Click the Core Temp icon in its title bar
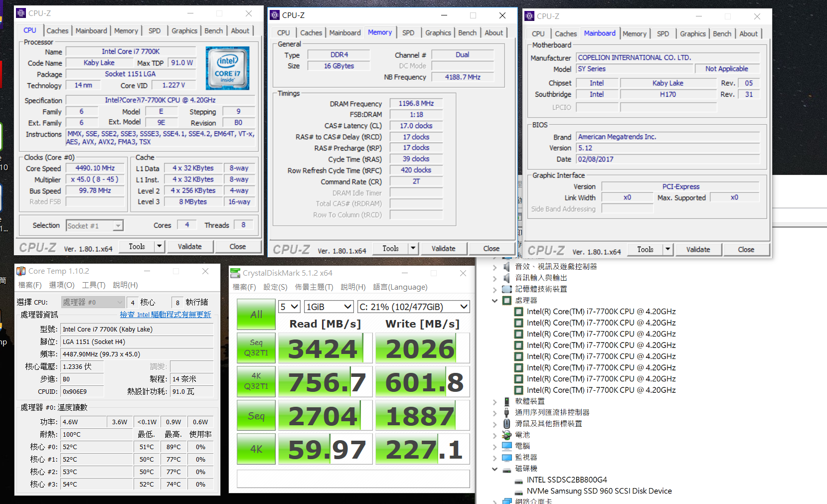827x504 pixels. pos(21,271)
